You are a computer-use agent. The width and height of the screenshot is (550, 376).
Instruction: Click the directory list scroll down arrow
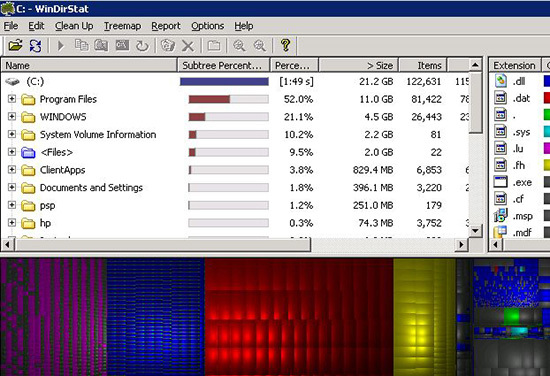[475, 230]
